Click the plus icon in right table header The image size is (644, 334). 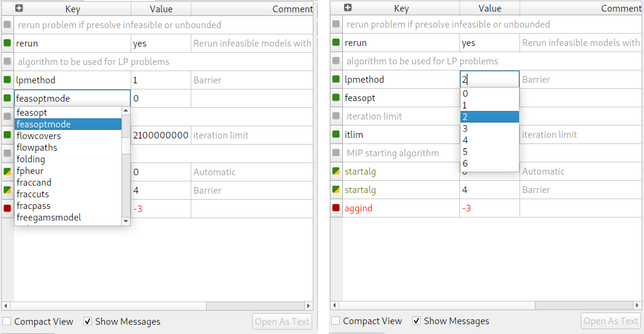[x=348, y=8]
